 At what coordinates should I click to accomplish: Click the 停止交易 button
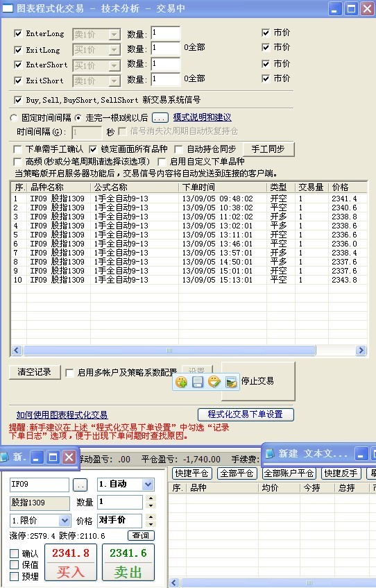[x=258, y=381]
